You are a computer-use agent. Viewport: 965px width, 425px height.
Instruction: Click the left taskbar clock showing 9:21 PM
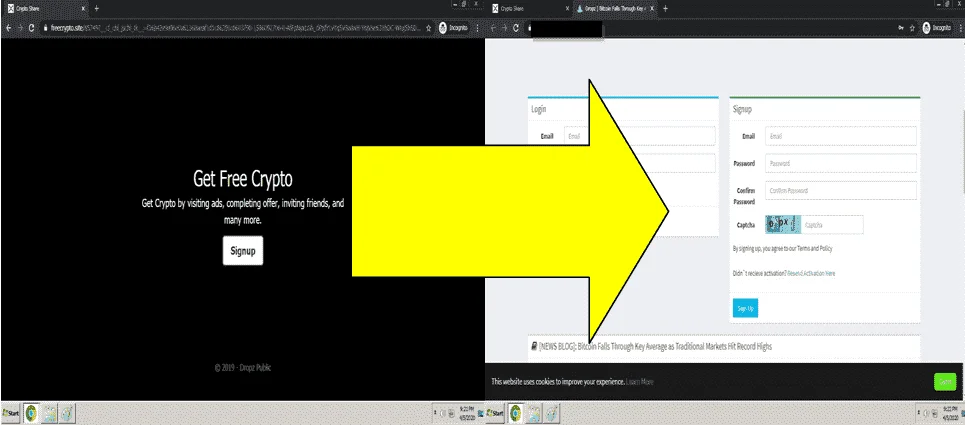point(469,413)
